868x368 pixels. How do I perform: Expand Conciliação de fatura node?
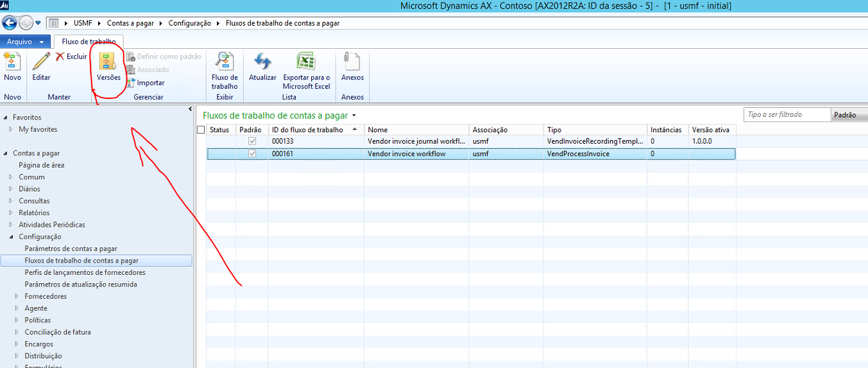coord(17,332)
